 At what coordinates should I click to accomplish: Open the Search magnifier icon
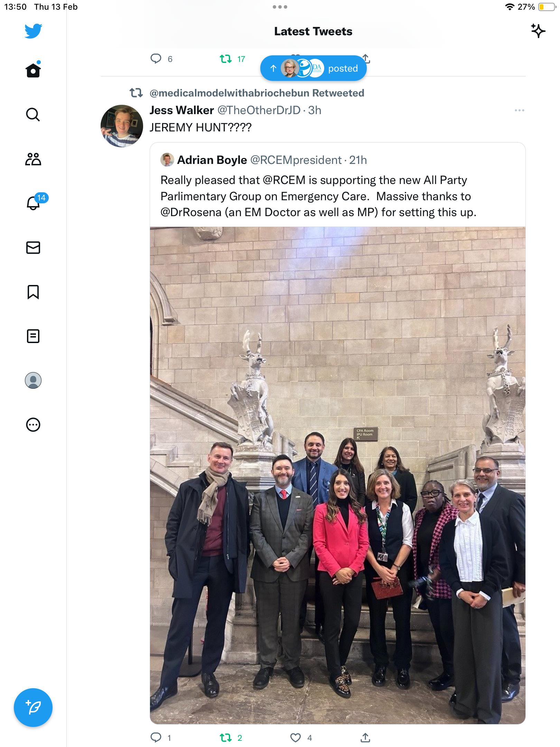[x=33, y=114]
